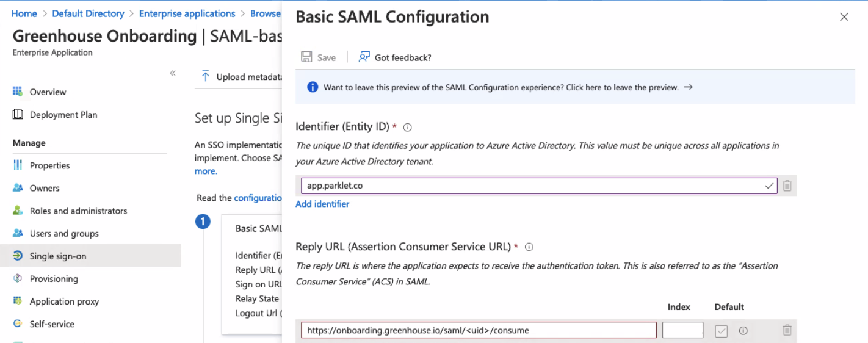Image resolution: width=868 pixels, height=343 pixels.
Task: Click the Owners people icon
Action: click(18, 187)
